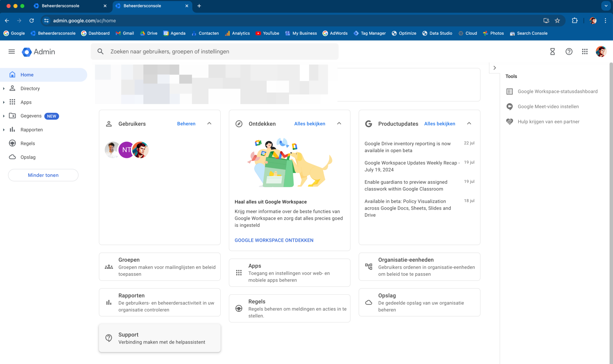Go back with the browser back arrow
This screenshot has height=364, width=613.
click(x=7, y=21)
